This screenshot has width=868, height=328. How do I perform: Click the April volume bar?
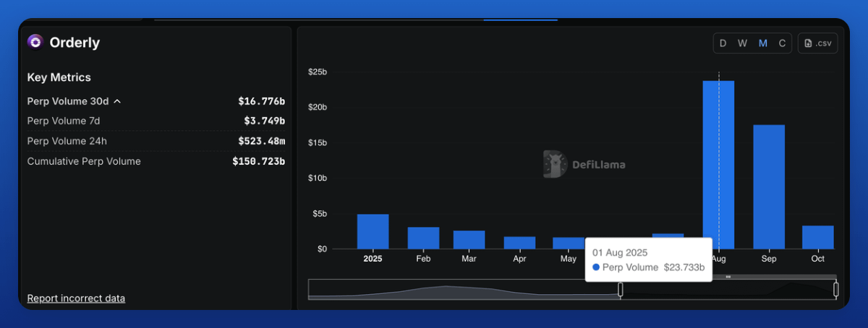519,243
